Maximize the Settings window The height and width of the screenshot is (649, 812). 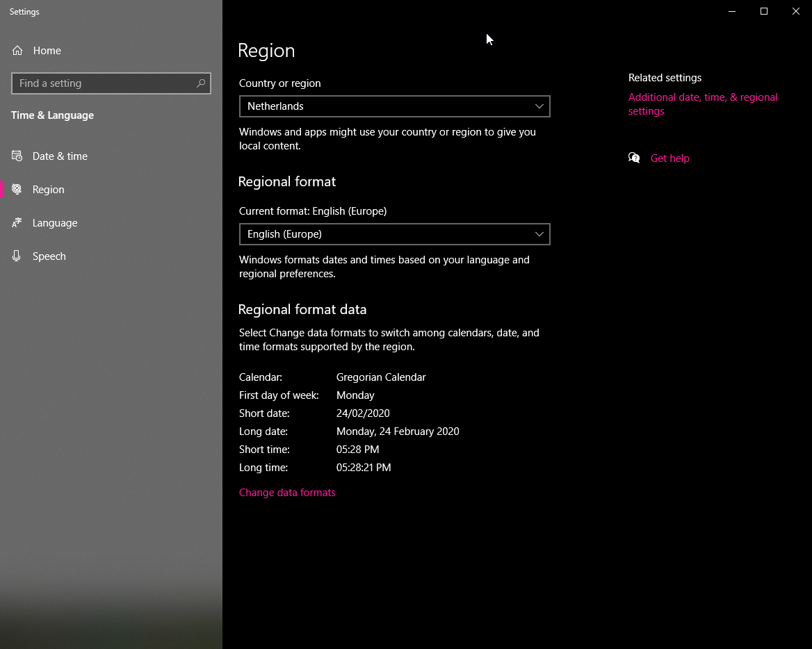764,11
